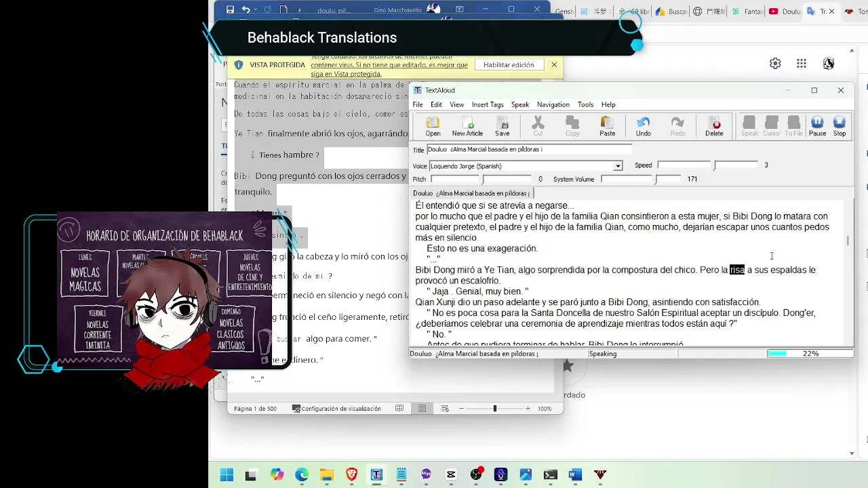Viewport: 868px width, 488px height.
Task: Switch to the Busca browser tab
Action: tap(670, 12)
